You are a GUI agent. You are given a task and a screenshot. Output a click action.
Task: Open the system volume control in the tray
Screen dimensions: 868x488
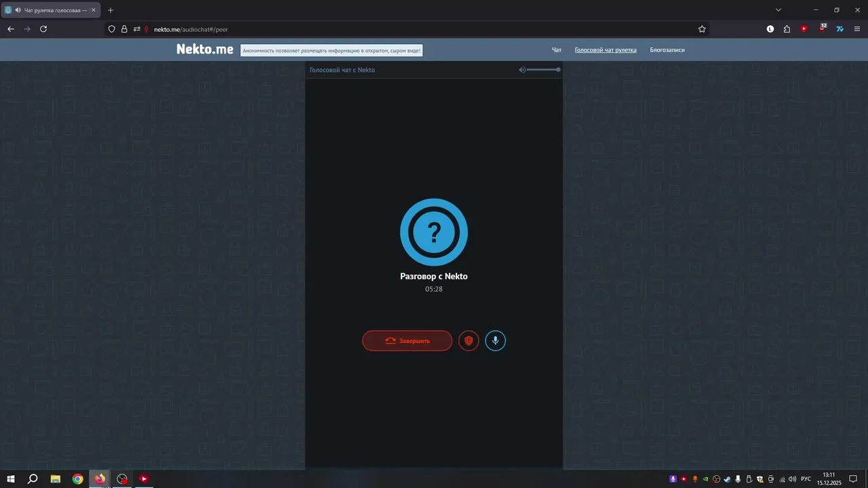click(792, 479)
